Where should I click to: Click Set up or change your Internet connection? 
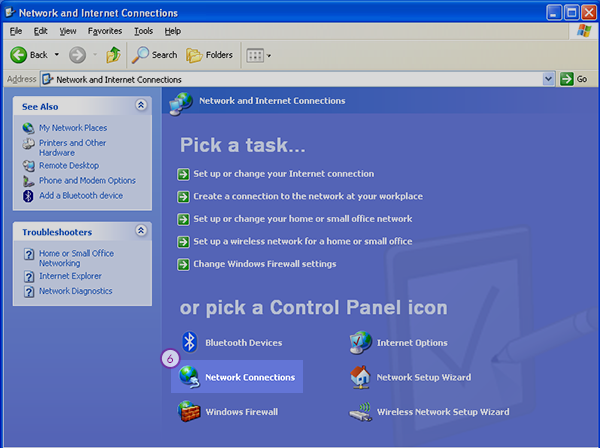click(x=284, y=174)
